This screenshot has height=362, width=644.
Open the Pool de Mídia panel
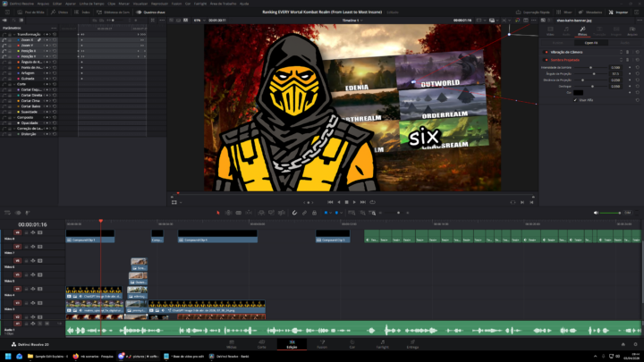[x=30, y=13]
